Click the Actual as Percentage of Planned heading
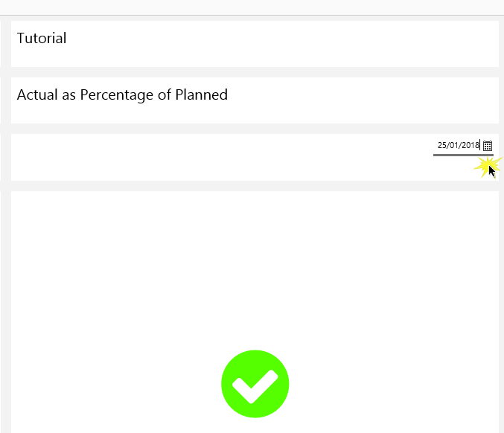Screen dimensions: 504x433 pyautogui.click(x=122, y=94)
